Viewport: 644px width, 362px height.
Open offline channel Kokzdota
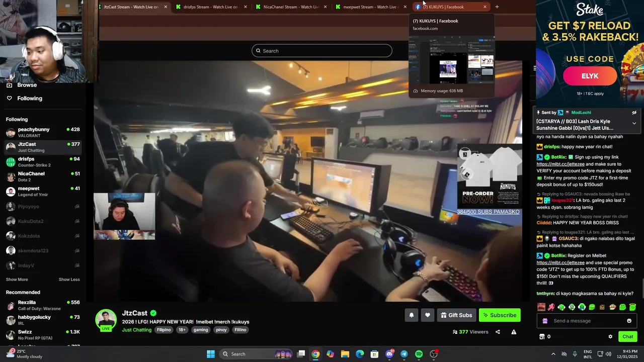[43, 236]
